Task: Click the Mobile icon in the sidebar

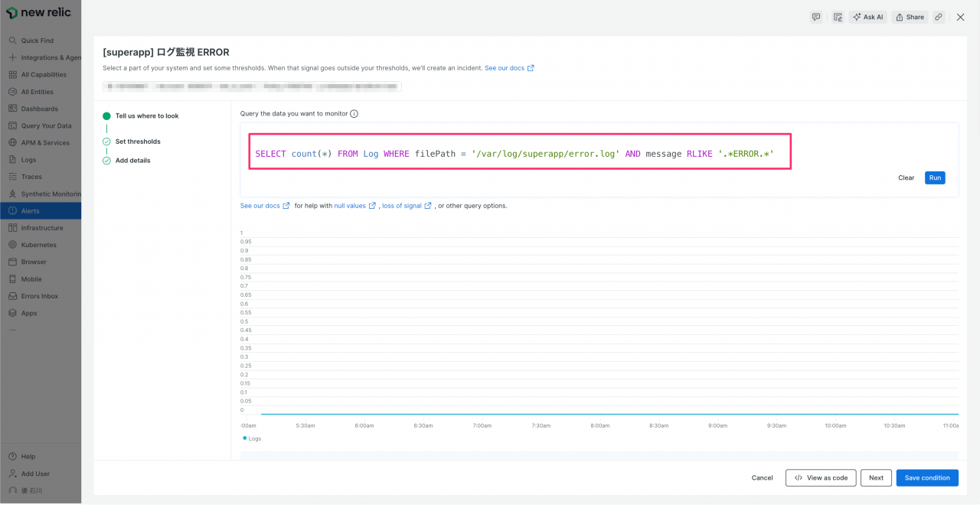Action: click(13, 279)
